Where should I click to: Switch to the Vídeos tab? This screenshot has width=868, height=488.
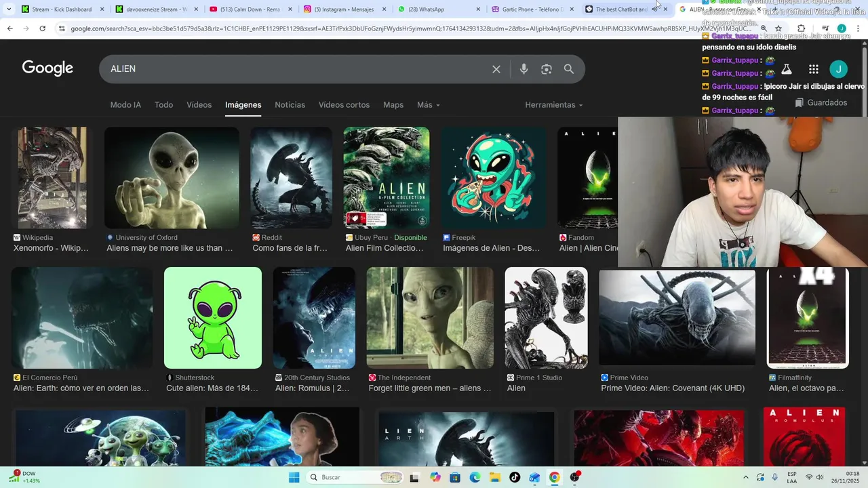199,105
